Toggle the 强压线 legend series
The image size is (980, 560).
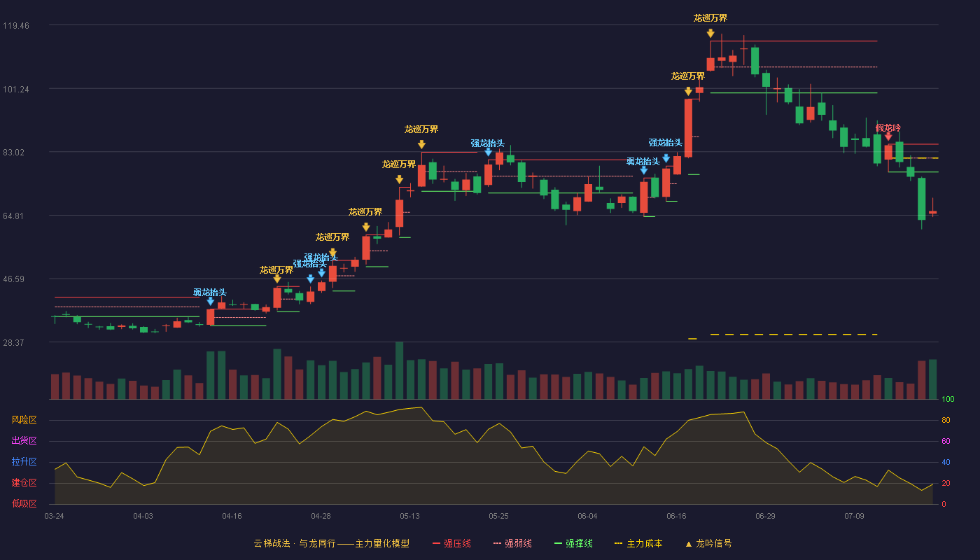pos(451,543)
